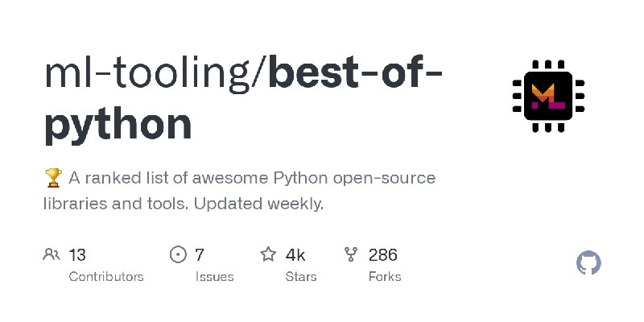Screen dimensions: 644x322
Task: Select the 4k stars count
Action: [295, 255]
